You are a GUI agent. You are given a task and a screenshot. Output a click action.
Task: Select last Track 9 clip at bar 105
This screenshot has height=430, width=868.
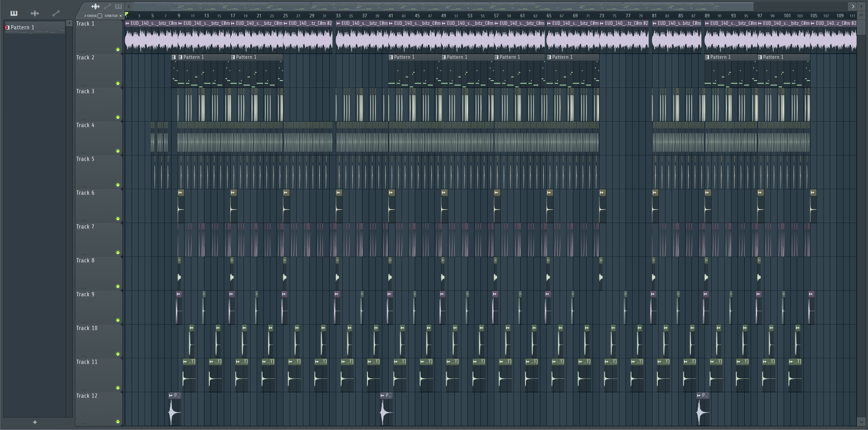pos(811,307)
